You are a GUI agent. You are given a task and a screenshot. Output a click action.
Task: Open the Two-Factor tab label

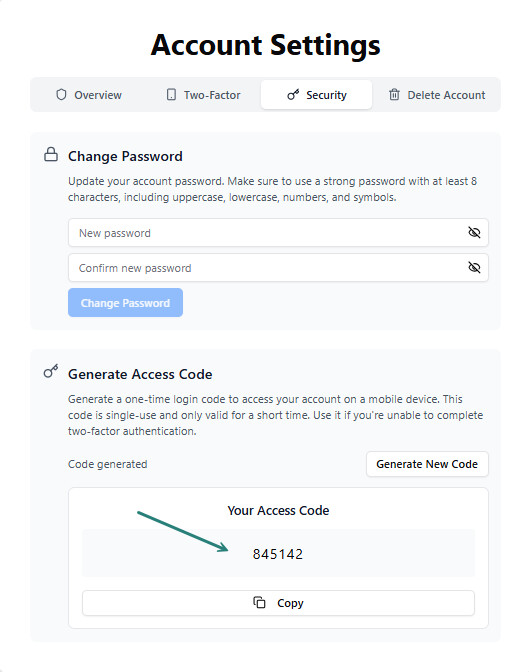(212, 95)
